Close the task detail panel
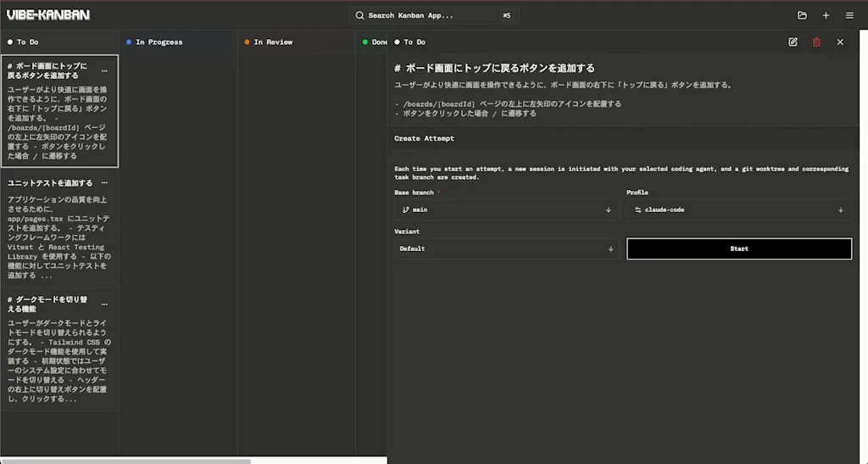Viewport: 868px width, 464px height. 840,42
